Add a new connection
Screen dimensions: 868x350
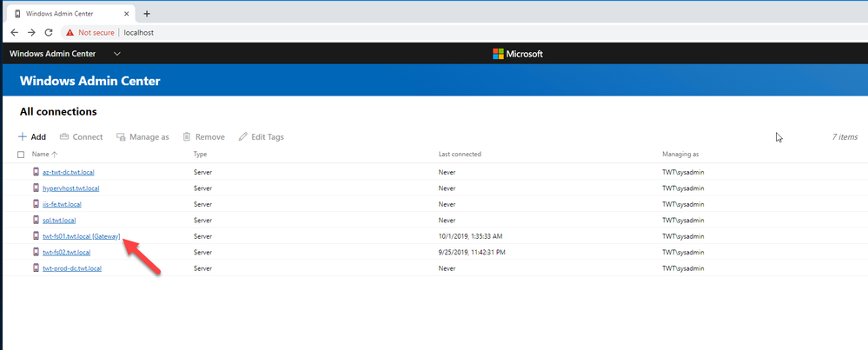click(32, 136)
